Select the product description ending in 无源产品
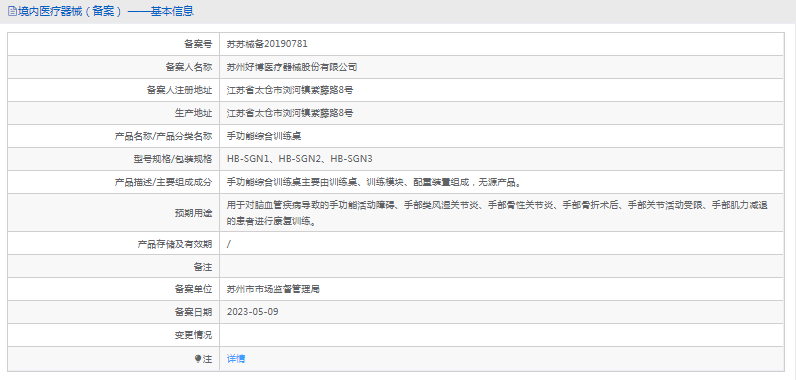796x380 pixels. [374, 182]
